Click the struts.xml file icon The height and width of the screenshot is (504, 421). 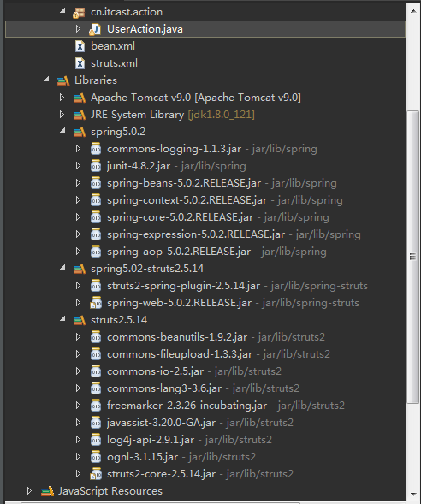coord(80,63)
